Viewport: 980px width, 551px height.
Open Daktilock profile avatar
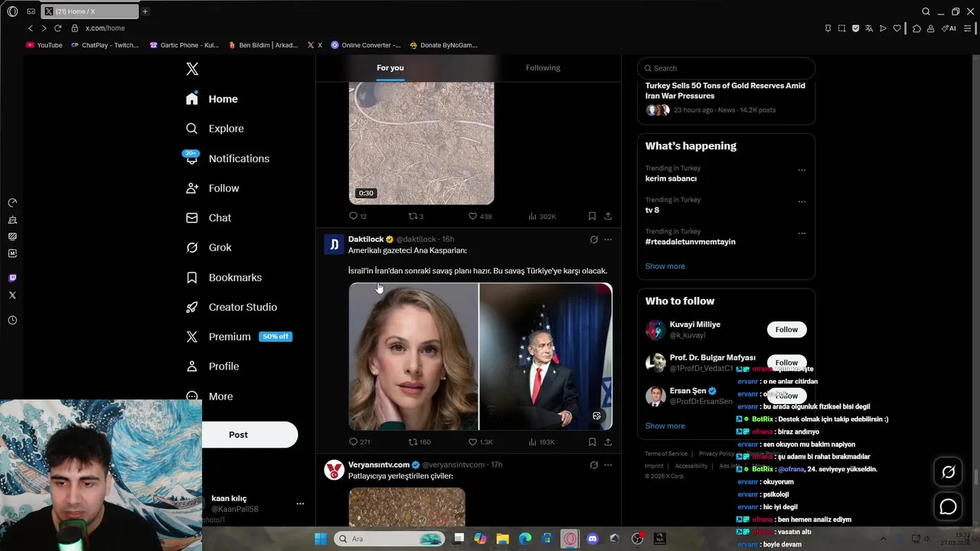334,244
